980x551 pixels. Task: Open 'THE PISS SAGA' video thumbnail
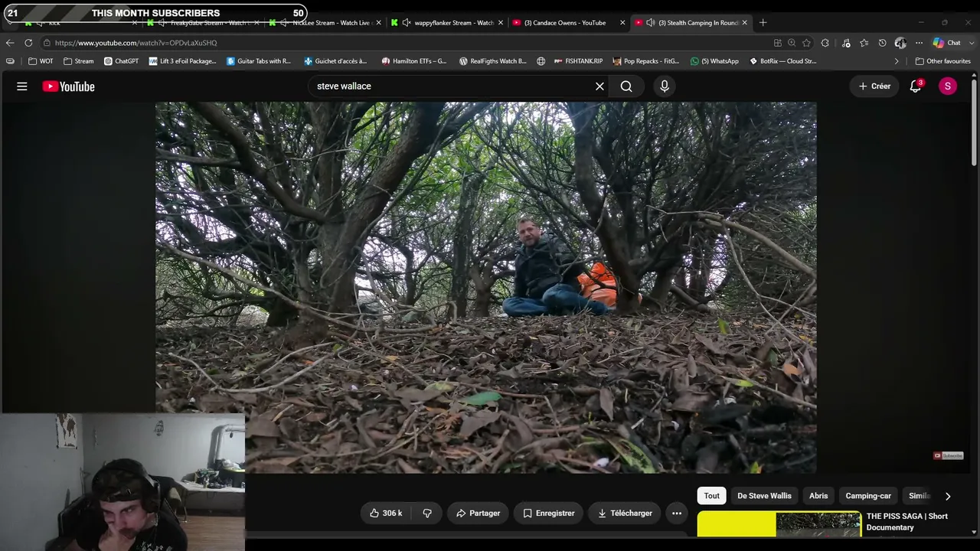click(x=779, y=525)
